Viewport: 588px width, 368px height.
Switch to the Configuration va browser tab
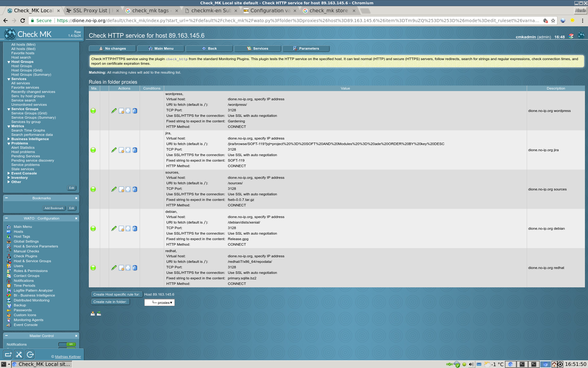pyautogui.click(x=270, y=10)
